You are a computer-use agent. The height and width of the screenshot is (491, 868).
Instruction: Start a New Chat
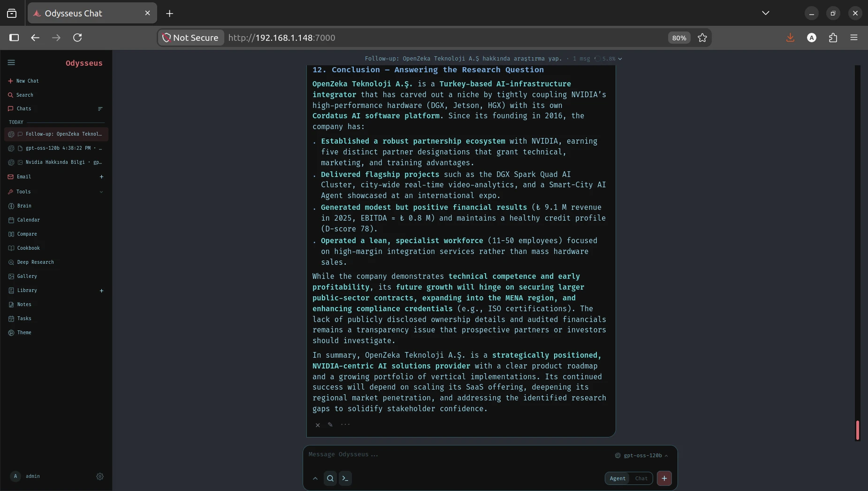pos(23,81)
